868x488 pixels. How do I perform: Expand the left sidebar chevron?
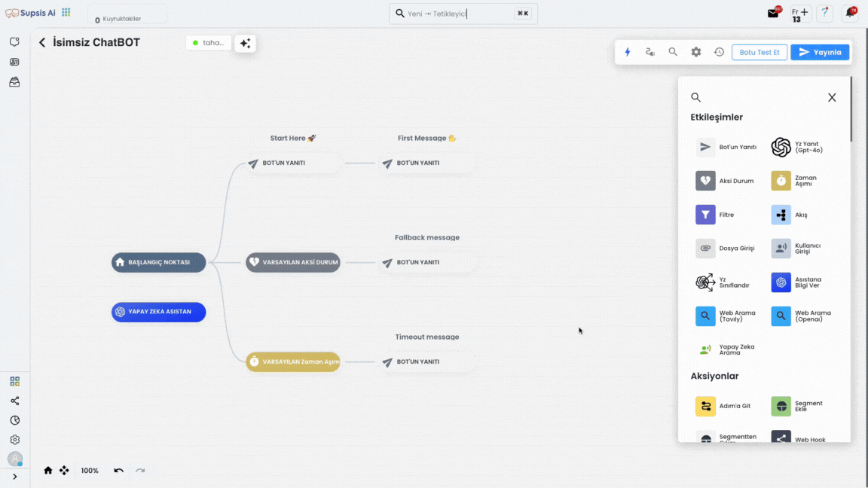pos(15,477)
